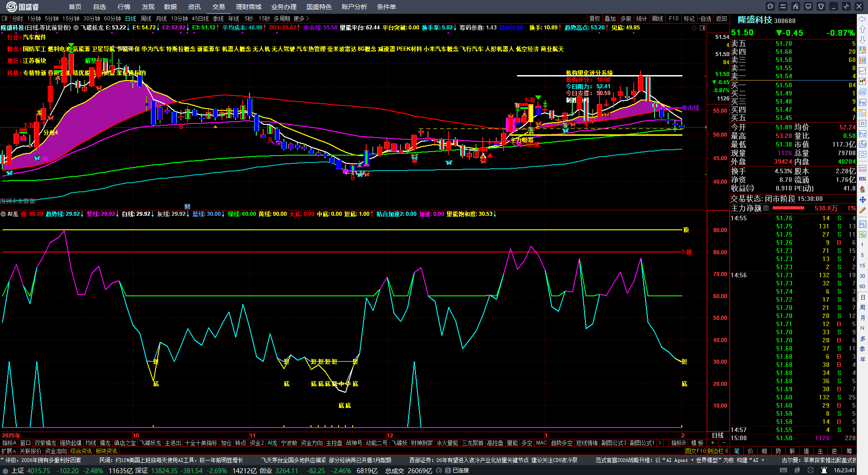
Task: Select the blue move-cross tool in sidebar
Action: coord(863,199)
